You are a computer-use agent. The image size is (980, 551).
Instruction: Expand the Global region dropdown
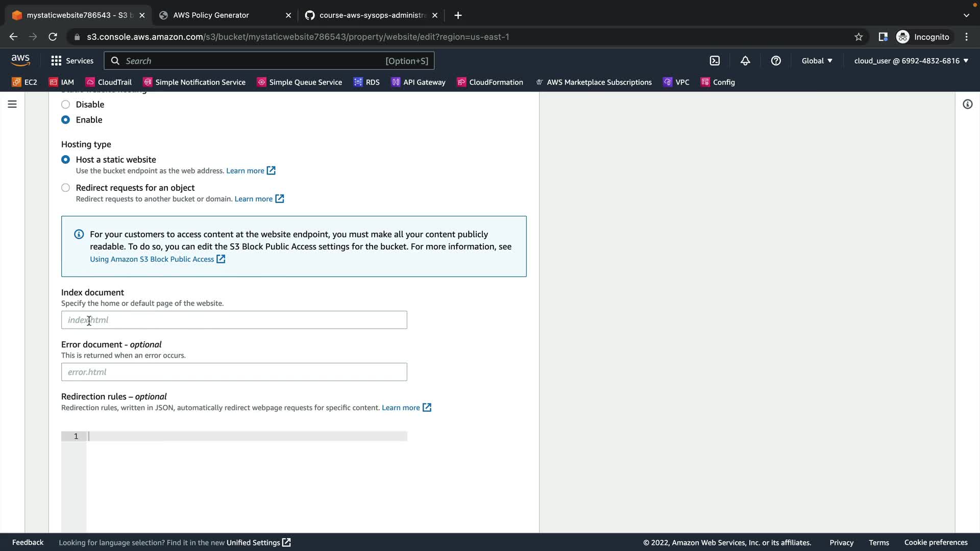pos(817,61)
